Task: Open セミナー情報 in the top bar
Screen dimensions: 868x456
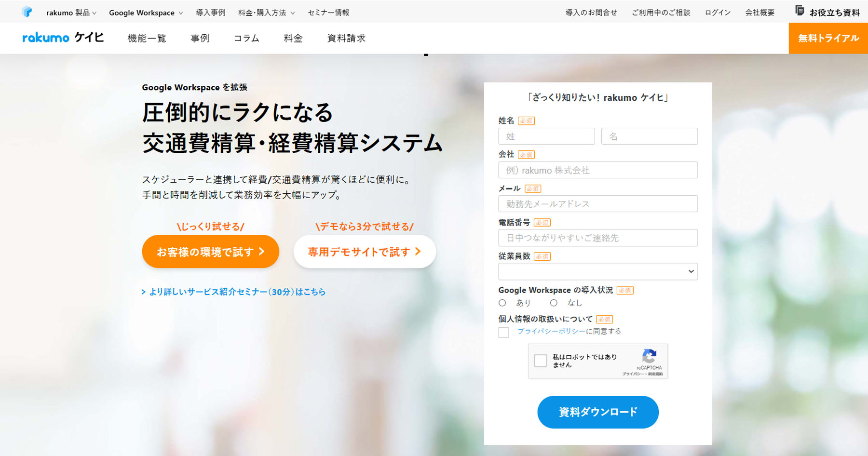Action: point(329,13)
